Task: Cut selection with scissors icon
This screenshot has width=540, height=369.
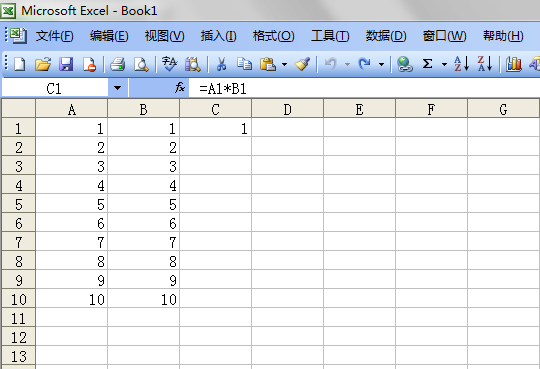Action: click(221, 64)
